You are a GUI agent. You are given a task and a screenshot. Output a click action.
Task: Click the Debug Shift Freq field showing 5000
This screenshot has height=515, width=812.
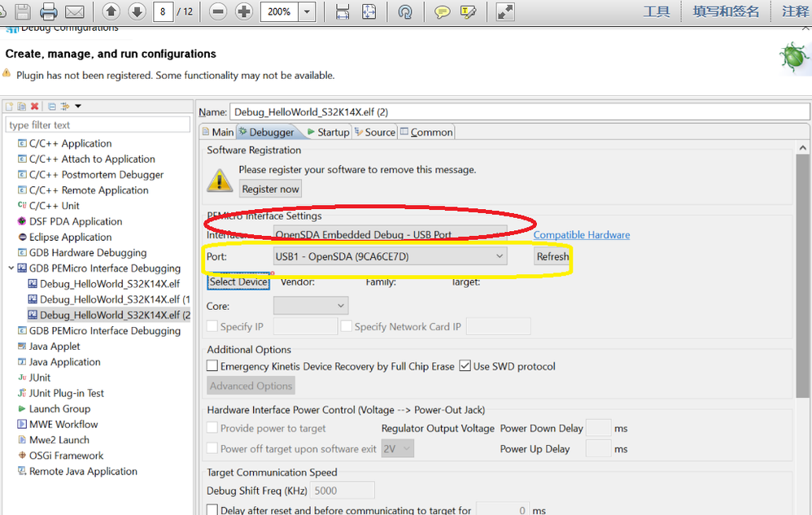coord(343,491)
